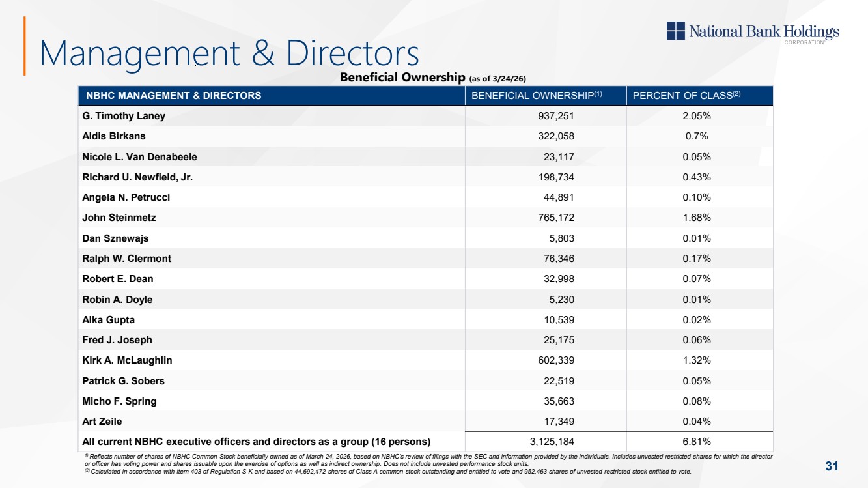Click the ownership value 76,346
Screen dimensions: 868x488
[x=557, y=259]
